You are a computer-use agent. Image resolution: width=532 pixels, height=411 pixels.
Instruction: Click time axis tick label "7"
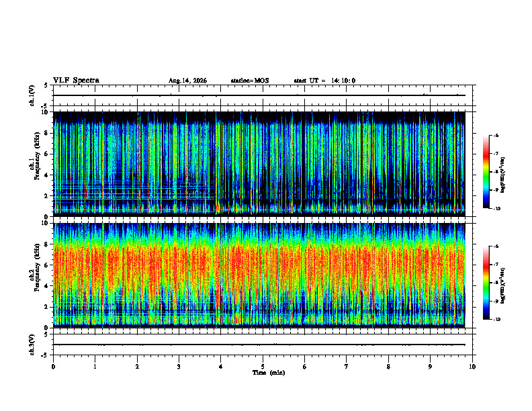pyautogui.click(x=347, y=367)
